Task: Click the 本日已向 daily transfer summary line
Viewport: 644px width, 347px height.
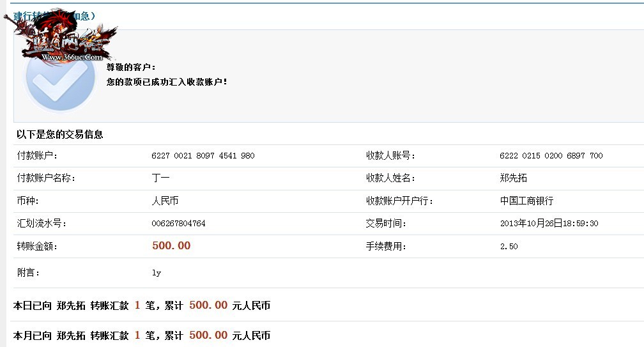Action: (x=142, y=305)
